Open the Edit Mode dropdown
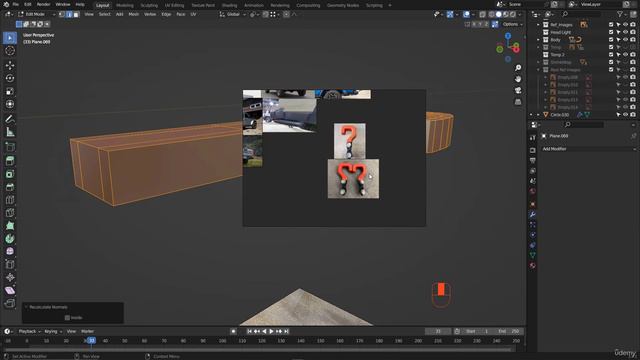640x360 pixels. coord(37,14)
